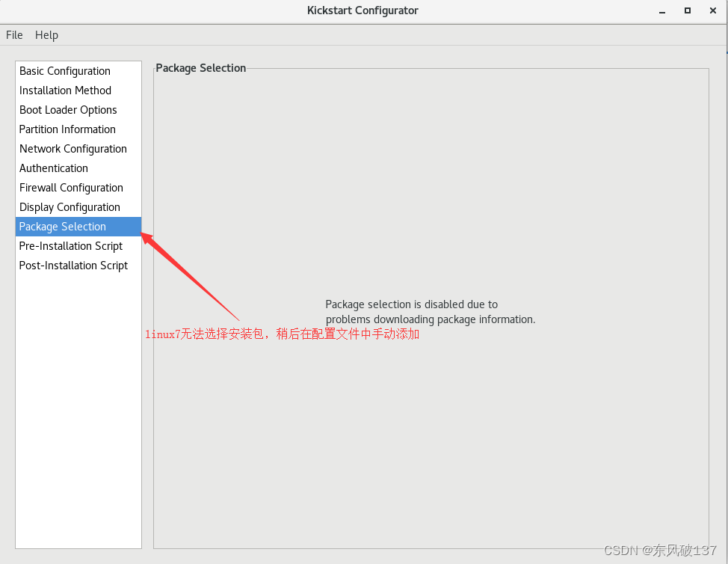
Task: Click the Package Selection panel frame label
Action: (x=200, y=67)
